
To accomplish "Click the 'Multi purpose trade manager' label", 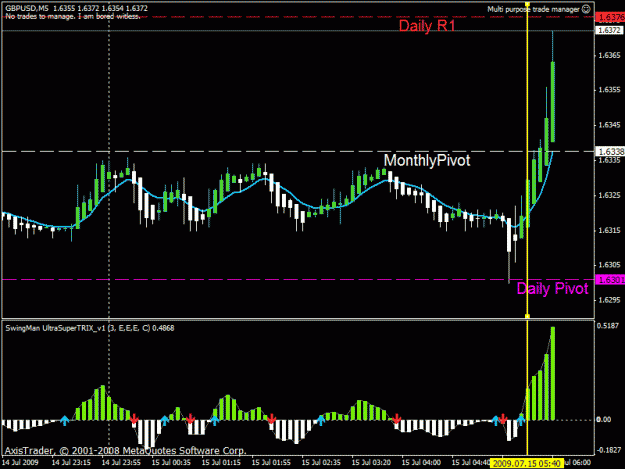I will (x=533, y=9).
